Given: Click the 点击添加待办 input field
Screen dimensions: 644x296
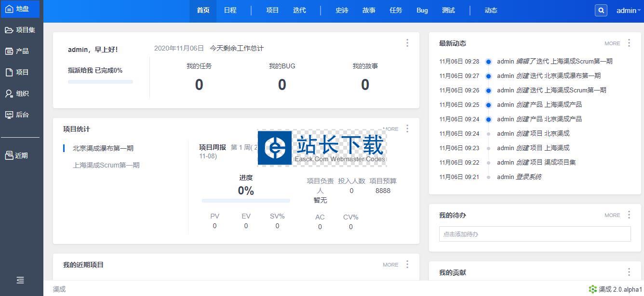Looking at the screenshot, I should click(535, 234).
